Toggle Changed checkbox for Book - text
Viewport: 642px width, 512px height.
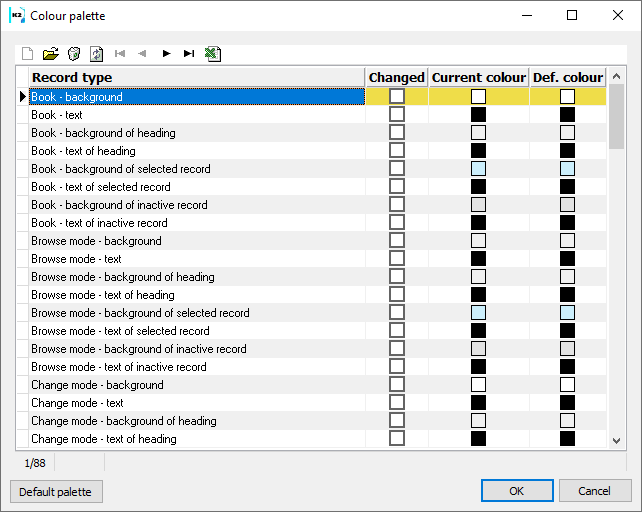[397, 114]
